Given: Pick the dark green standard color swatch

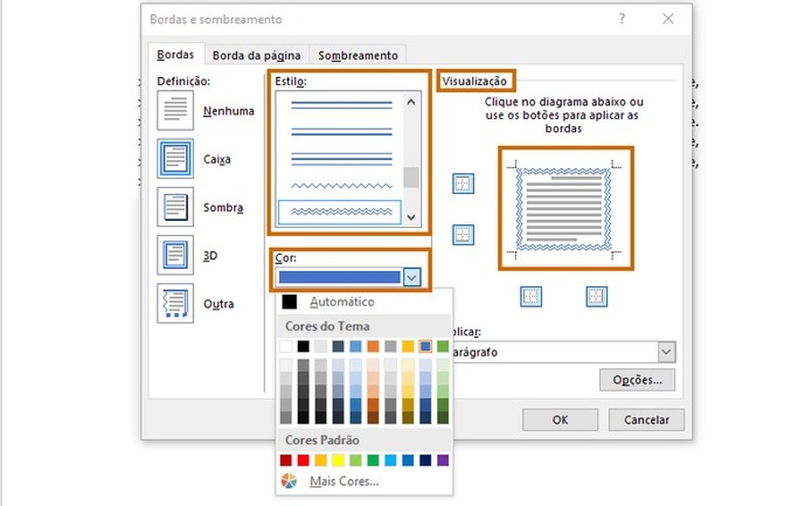Looking at the screenshot, I should [x=373, y=460].
